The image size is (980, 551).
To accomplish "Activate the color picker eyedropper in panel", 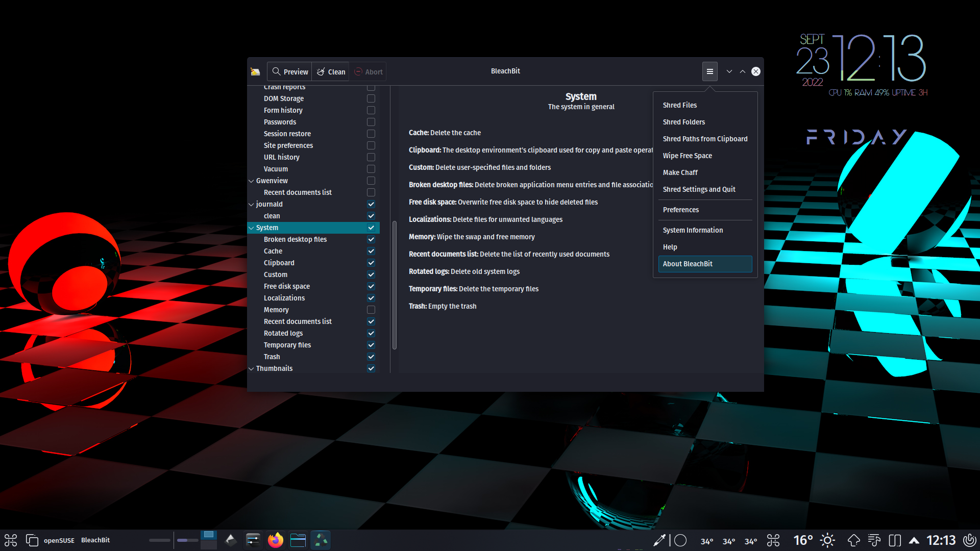I will pyautogui.click(x=659, y=540).
